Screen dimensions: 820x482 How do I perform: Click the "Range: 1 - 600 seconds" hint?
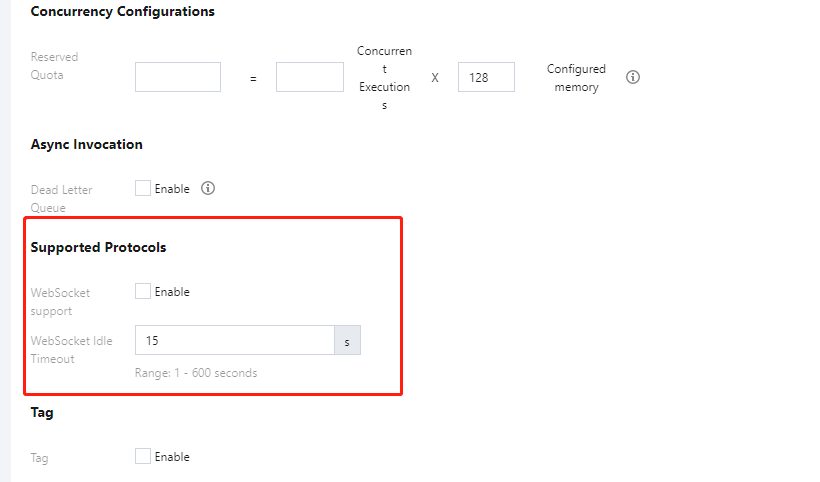196,373
